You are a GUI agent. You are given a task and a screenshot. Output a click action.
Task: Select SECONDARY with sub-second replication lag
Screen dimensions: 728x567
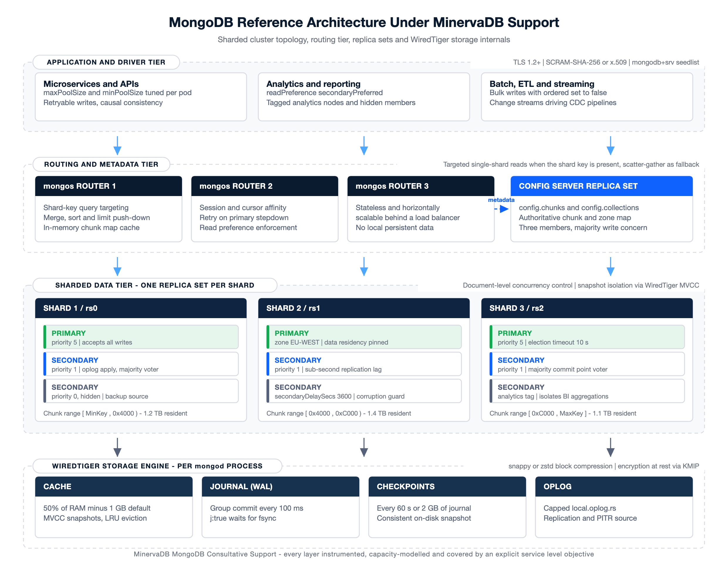click(364, 364)
